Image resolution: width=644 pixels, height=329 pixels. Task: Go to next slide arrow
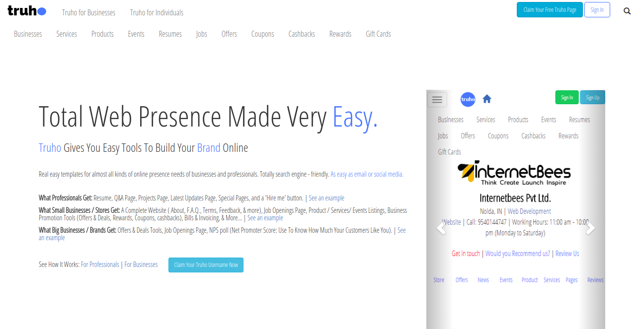pyautogui.click(x=590, y=228)
